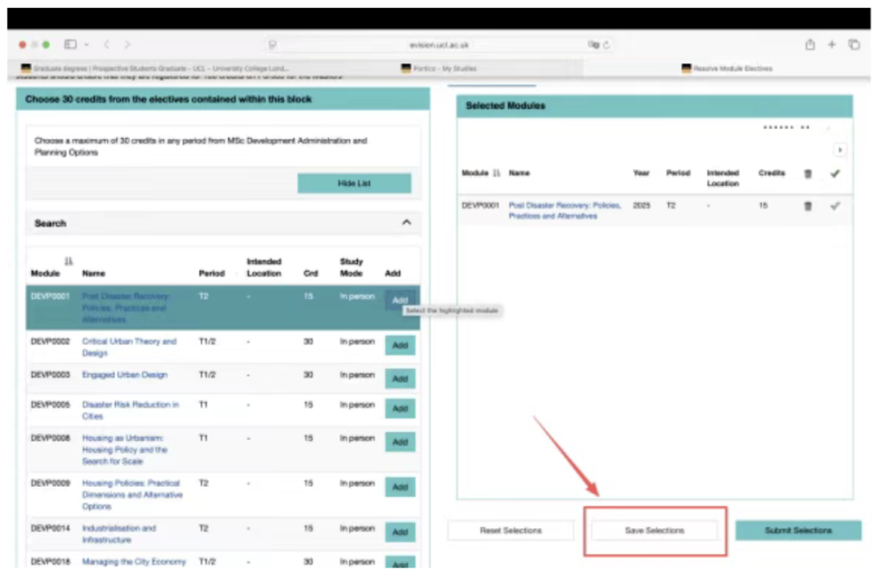The image size is (875, 588).
Task: Open the Safari sidebar icon
Action: tap(70, 45)
